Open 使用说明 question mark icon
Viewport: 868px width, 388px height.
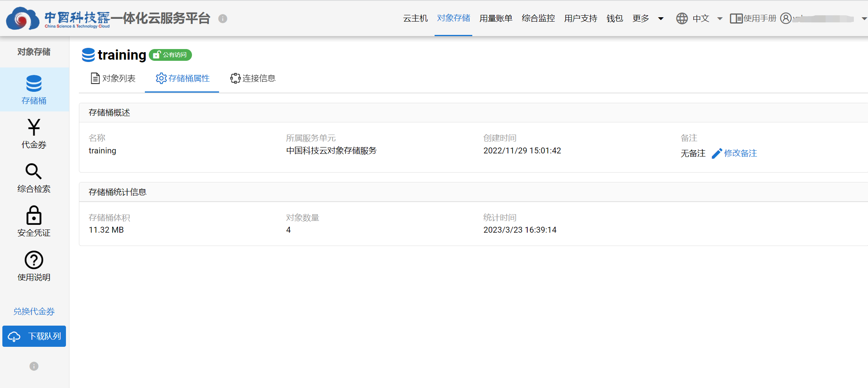click(34, 260)
